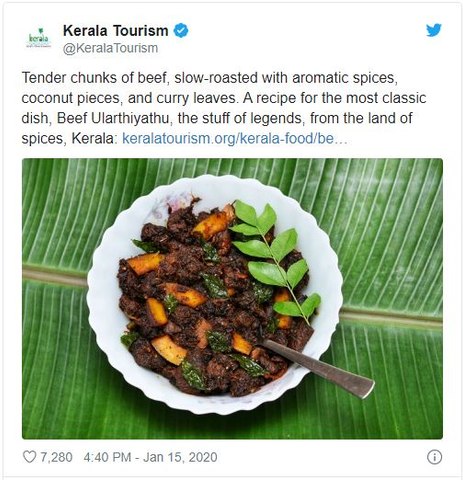Click the 7,280 likes count

pyautogui.click(x=56, y=457)
